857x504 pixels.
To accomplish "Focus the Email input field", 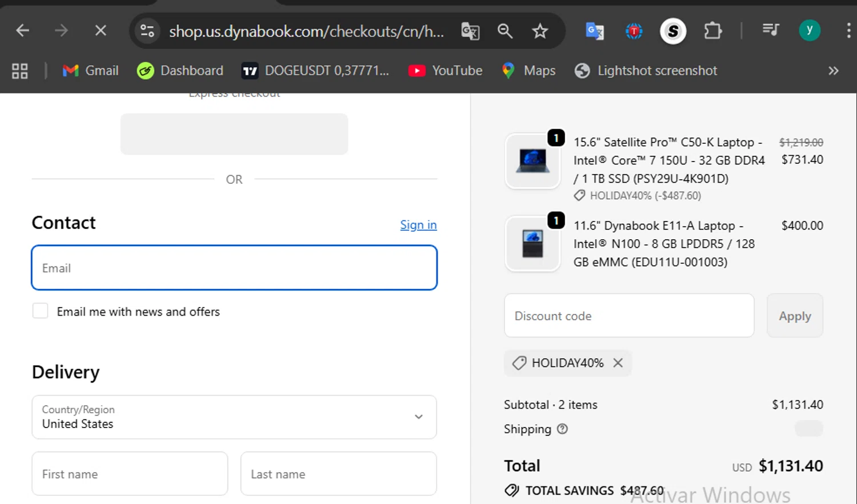I will click(234, 268).
